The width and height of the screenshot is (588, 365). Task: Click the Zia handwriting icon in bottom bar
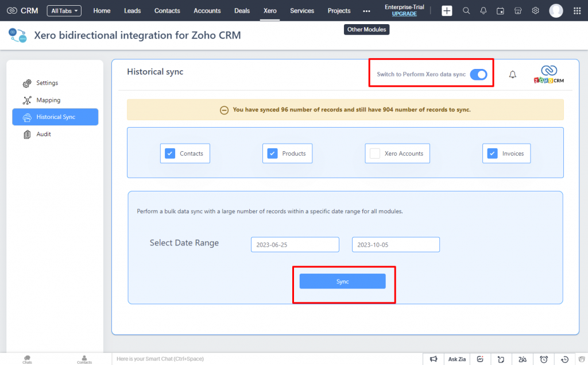pos(523,359)
